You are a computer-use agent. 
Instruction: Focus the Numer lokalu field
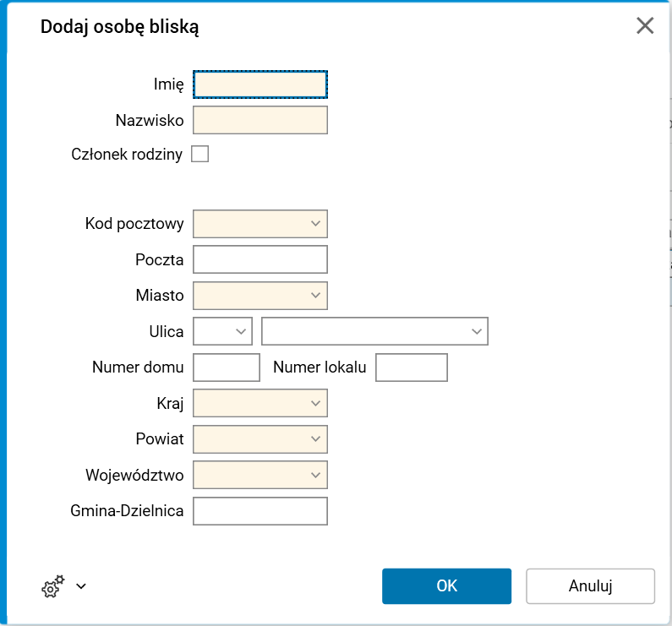(x=411, y=367)
